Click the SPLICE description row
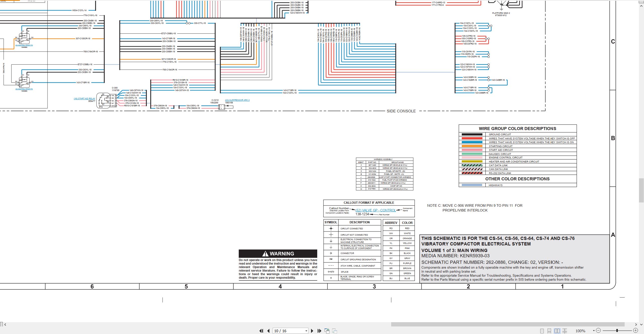The width and height of the screenshot is (644, 334). [x=352, y=272]
